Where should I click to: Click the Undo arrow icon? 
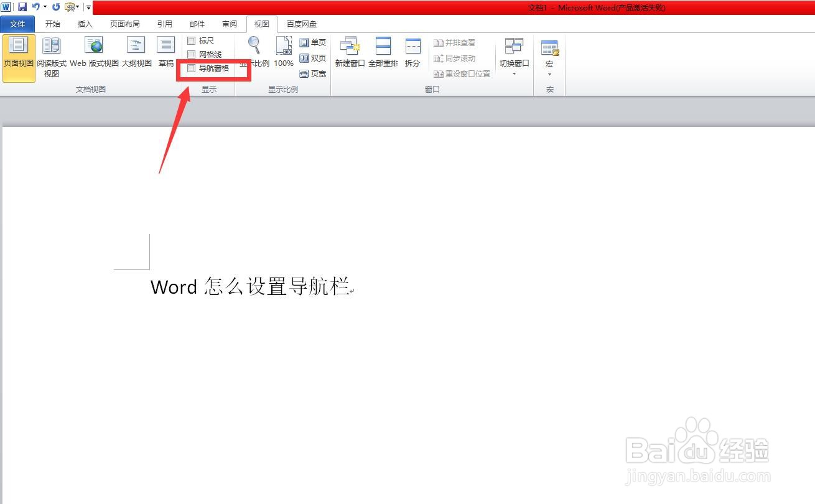tap(35, 7)
